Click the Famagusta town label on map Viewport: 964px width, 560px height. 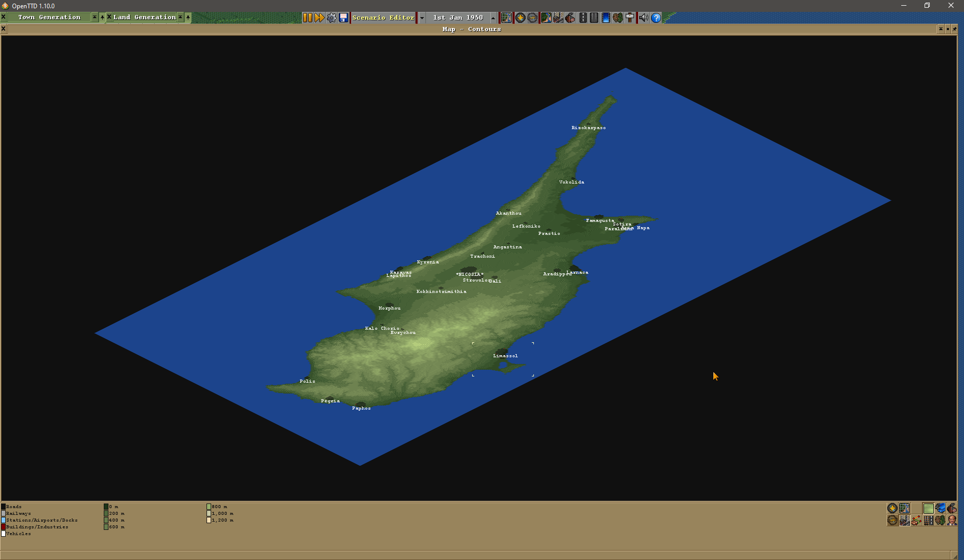tap(600, 220)
